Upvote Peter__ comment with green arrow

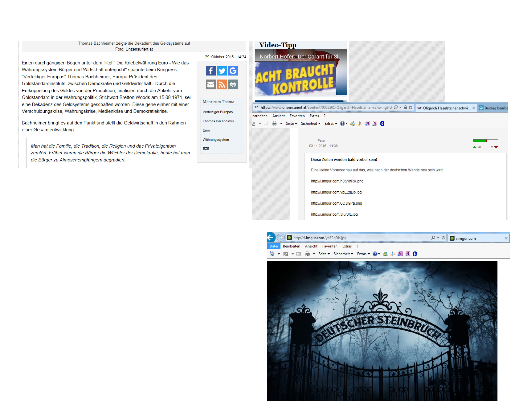pos(475,147)
